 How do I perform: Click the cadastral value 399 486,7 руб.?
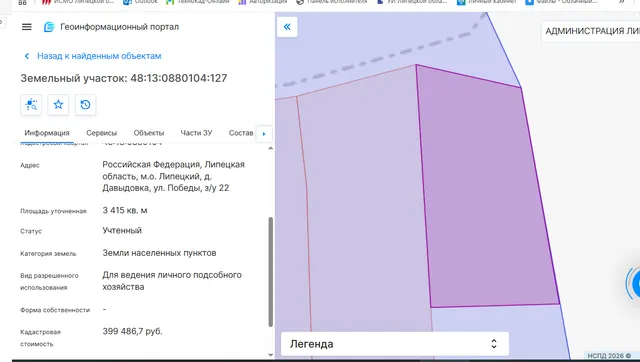(132, 331)
